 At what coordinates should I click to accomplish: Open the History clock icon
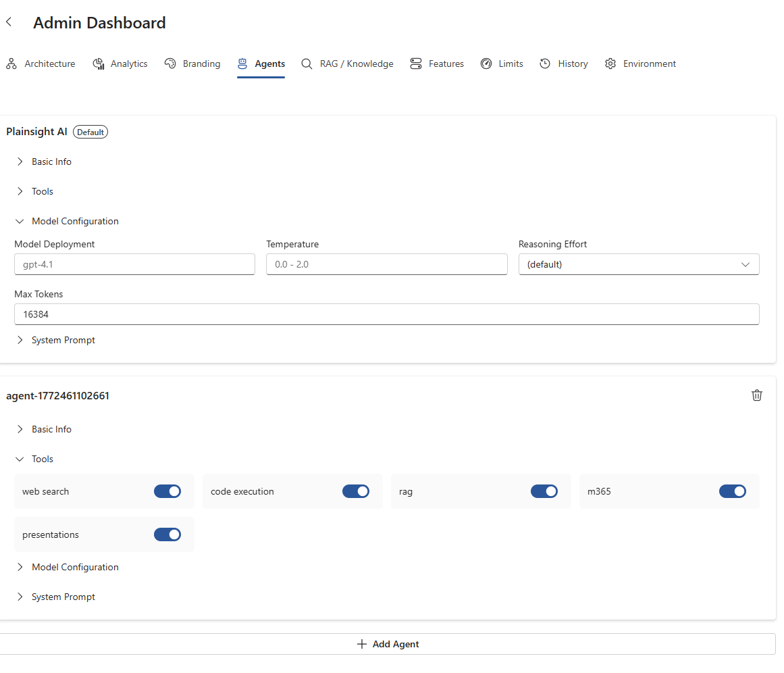coord(545,63)
